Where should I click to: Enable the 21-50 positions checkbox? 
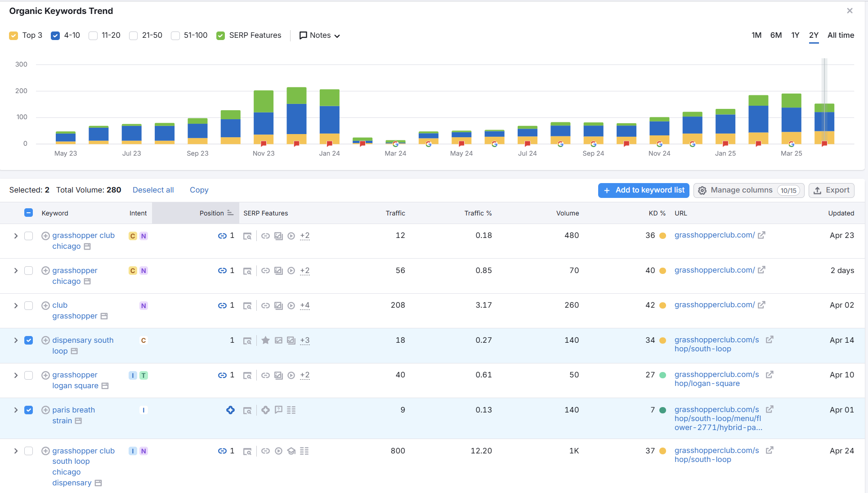(x=134, y=36)
